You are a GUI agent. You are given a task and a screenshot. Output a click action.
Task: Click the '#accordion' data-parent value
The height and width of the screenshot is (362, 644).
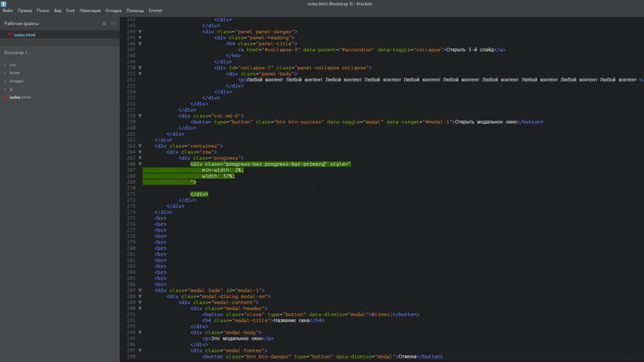point(357,50)
